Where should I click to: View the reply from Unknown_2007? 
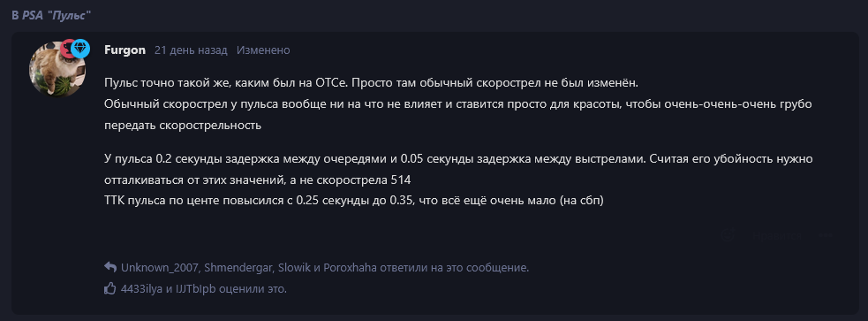pos(160,268)
